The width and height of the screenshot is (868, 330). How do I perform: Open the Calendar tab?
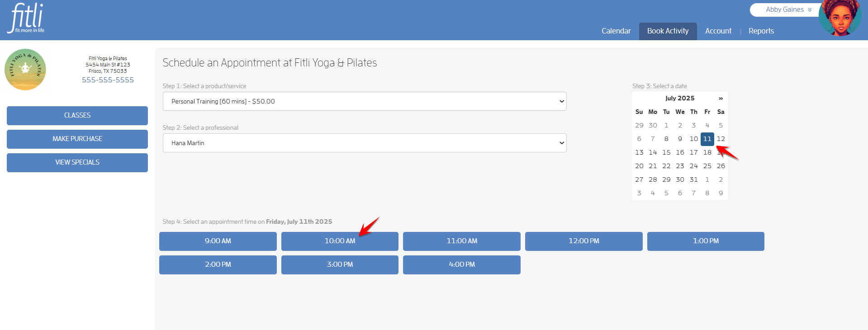pos(616,31)
